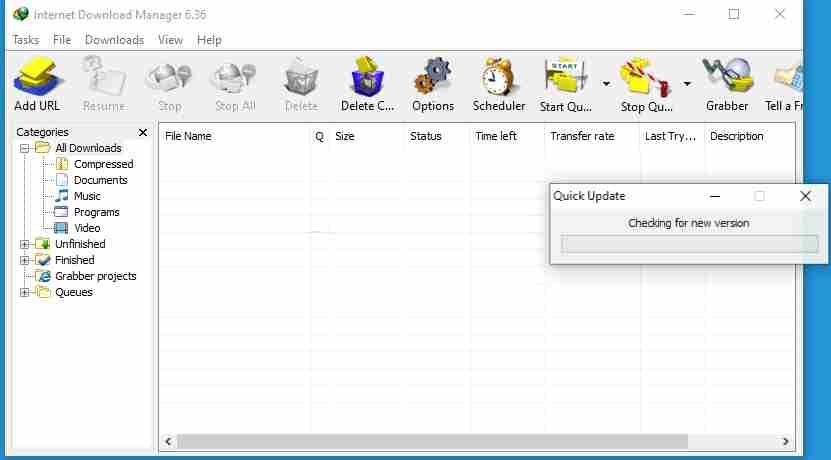Select the All Downloads category
The image size is (831, 460).
click(89, 148)
